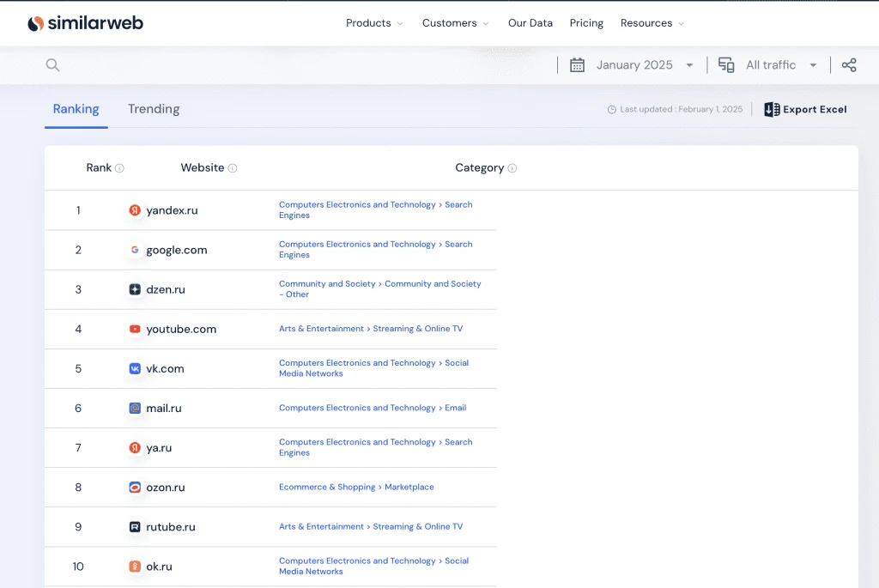The image size is (879, 588).
Task: Click the Rank column header
Action: tap(99, 168)
